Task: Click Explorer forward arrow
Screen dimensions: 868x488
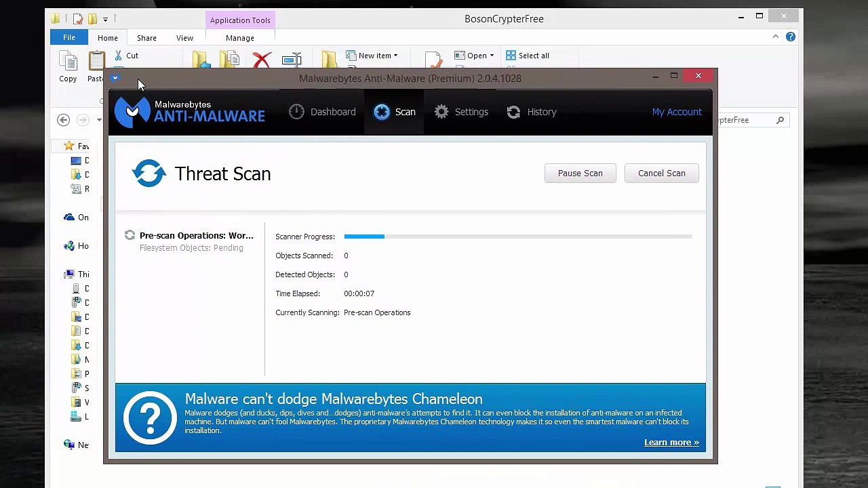Action: [x=83, y=120]
